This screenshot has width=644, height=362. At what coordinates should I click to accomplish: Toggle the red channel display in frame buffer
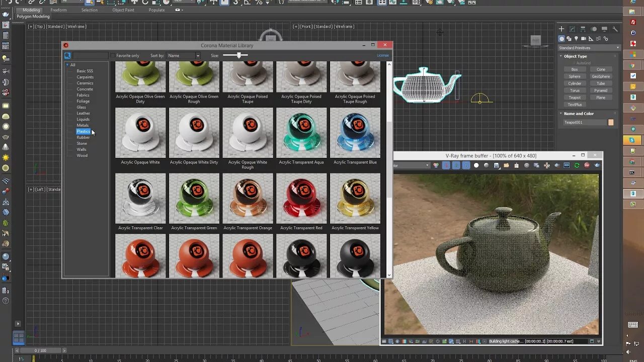coord(446,166)
